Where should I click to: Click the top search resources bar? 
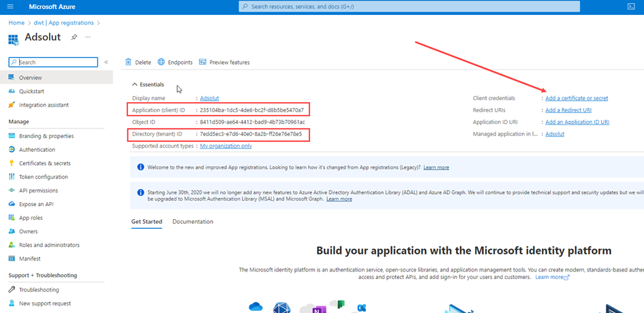[x=409, y=6]
